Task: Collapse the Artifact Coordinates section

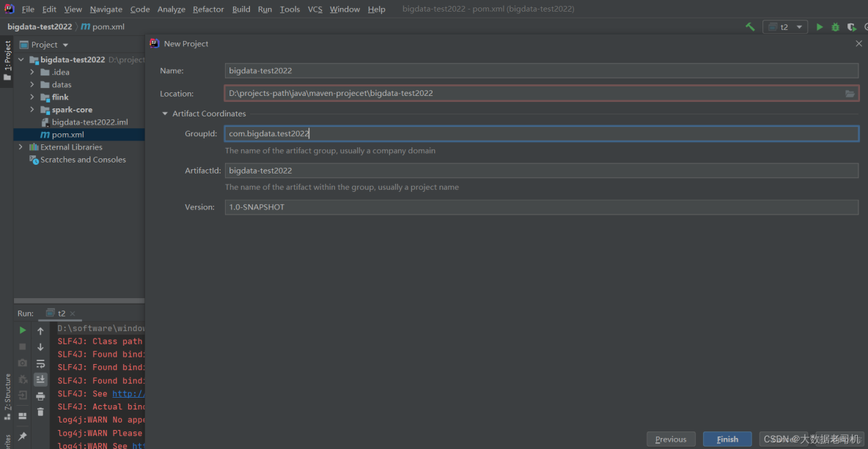Action: [164, 114]
